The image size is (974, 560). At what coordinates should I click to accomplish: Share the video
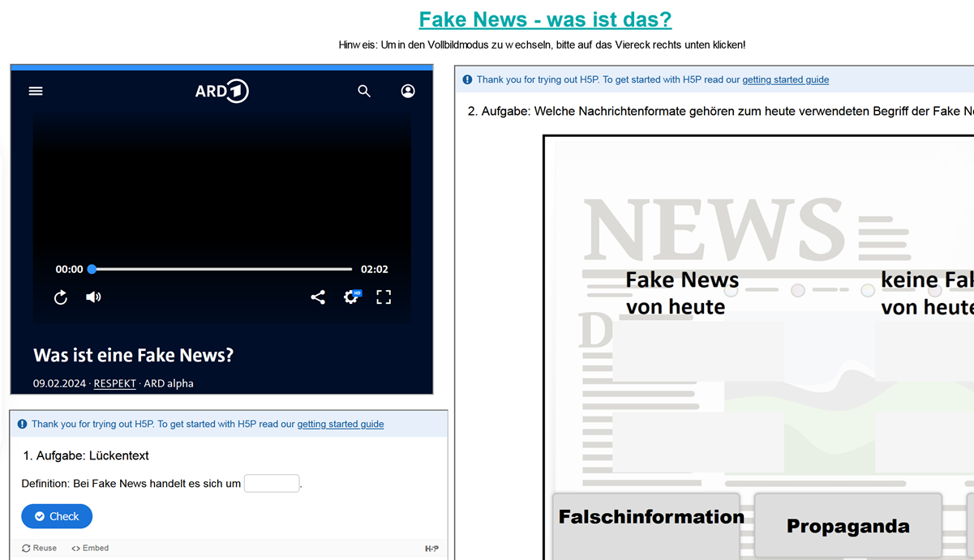(x=318, y=297)
